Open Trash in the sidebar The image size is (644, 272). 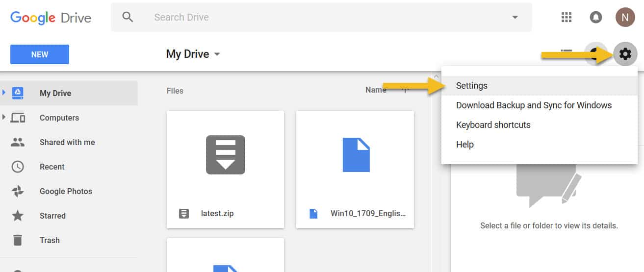coord(50,240)
